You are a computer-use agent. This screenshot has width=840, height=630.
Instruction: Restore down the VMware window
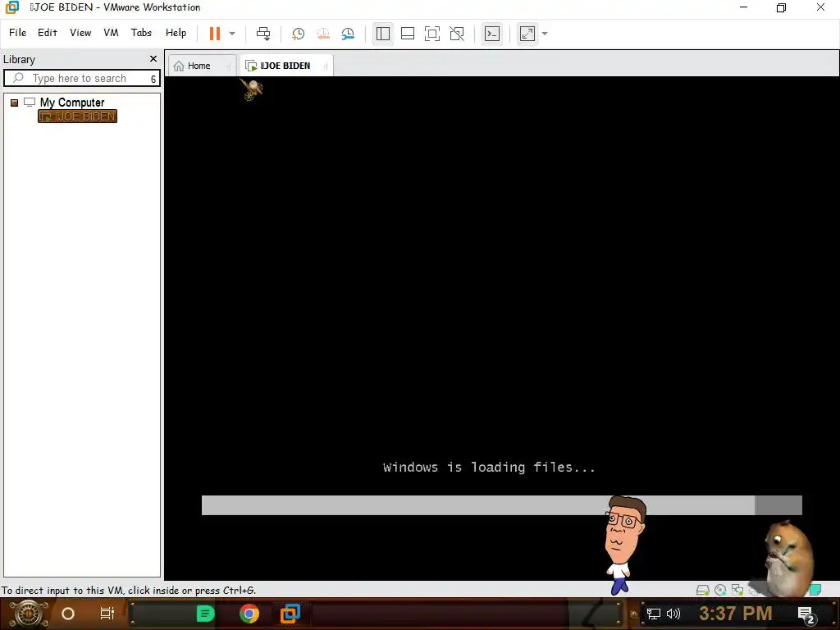pyautogui.click(x=782, y=7)
